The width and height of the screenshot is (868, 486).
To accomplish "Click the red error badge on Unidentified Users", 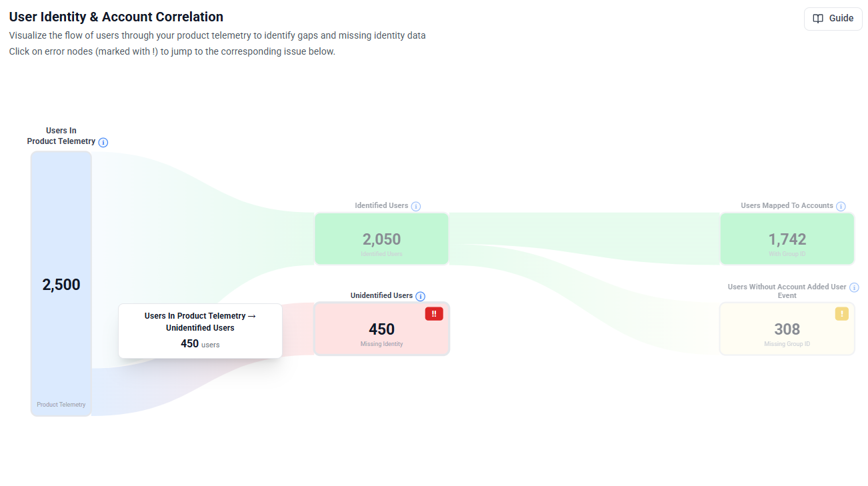I will point(434,313).
